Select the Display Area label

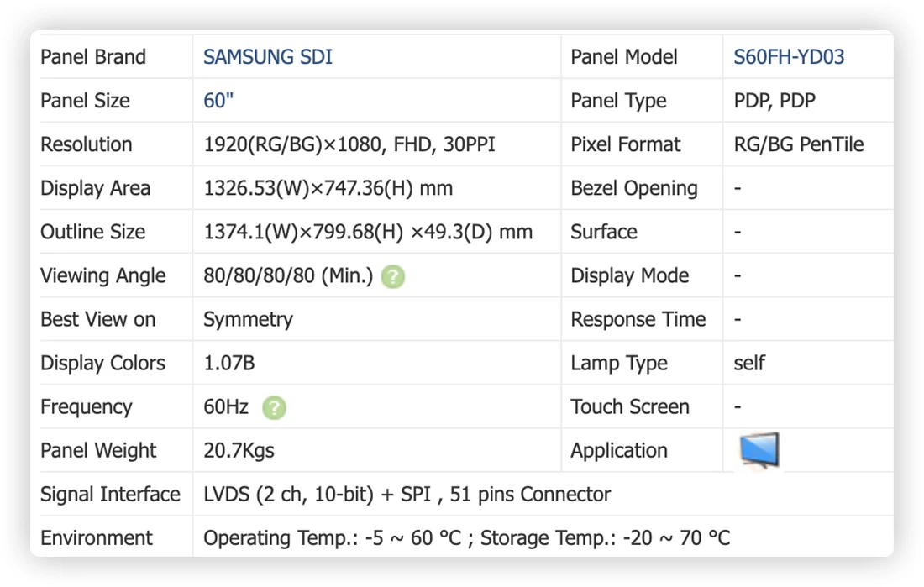coord(96,189)
